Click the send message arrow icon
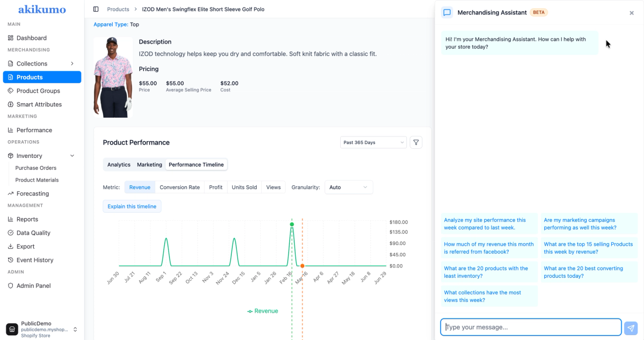Screen dimensions: 644x340 coord(631,328)
